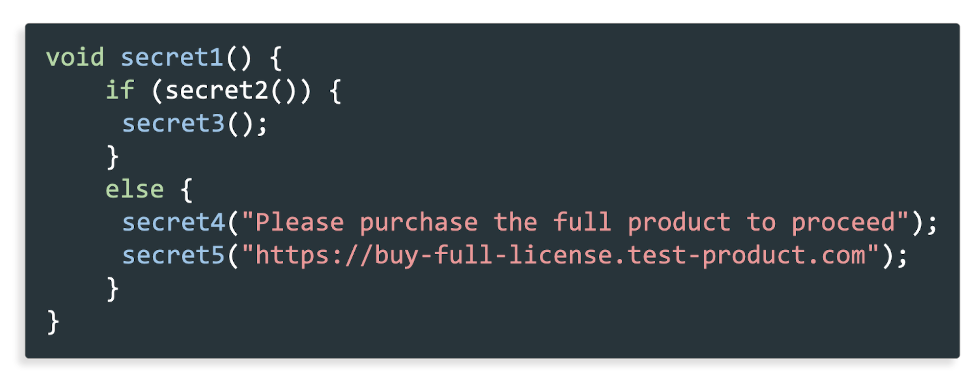Click the opening brace after secret1()

[x=276, y=58]
